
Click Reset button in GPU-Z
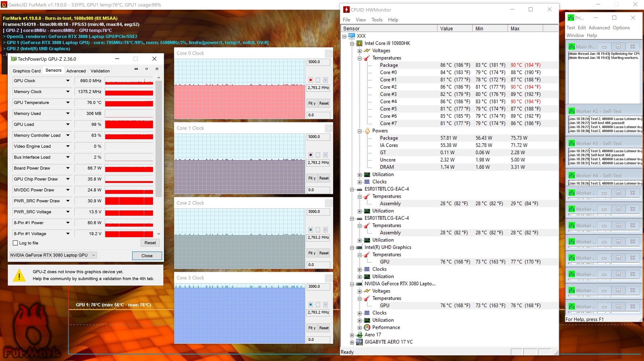[x=150, y=243]
